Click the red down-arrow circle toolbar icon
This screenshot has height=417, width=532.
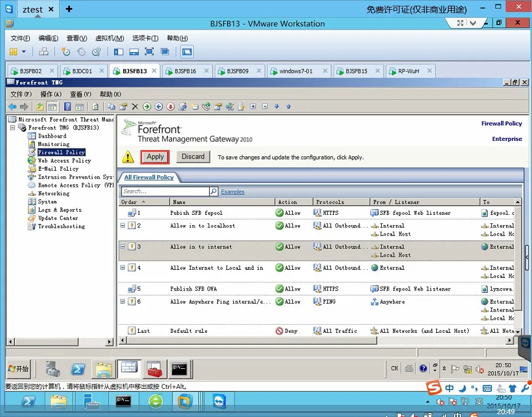(170, 107)
